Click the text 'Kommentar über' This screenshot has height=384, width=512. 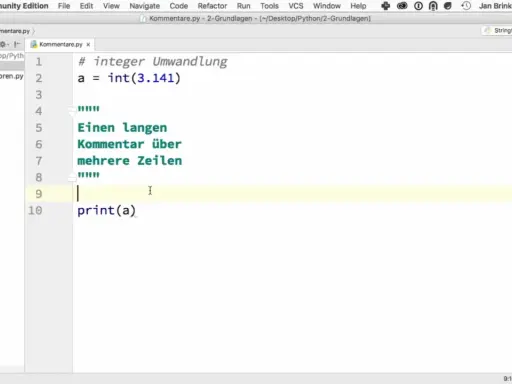coord(130,144)
